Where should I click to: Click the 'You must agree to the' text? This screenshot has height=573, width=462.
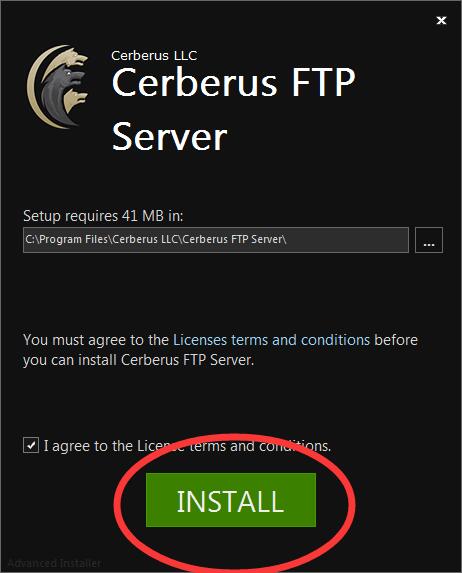(95, 340)
